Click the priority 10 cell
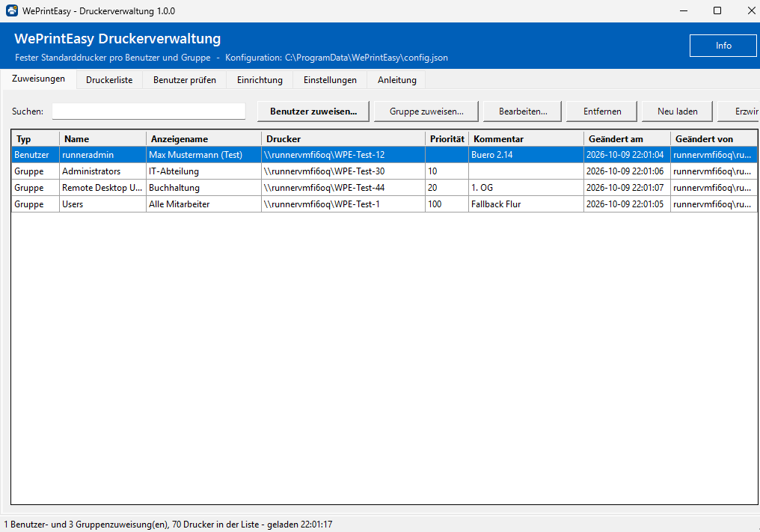The image size is (760, 532). (447, 171)
